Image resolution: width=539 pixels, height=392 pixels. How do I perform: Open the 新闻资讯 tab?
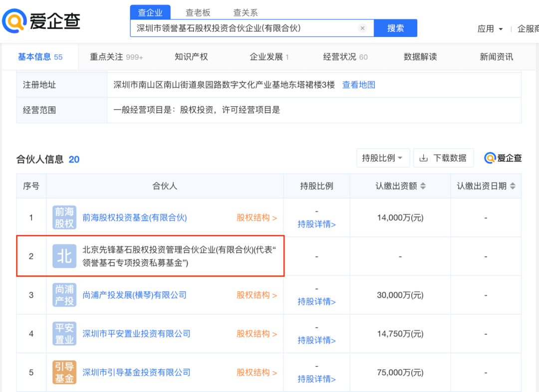pos(497,57)
